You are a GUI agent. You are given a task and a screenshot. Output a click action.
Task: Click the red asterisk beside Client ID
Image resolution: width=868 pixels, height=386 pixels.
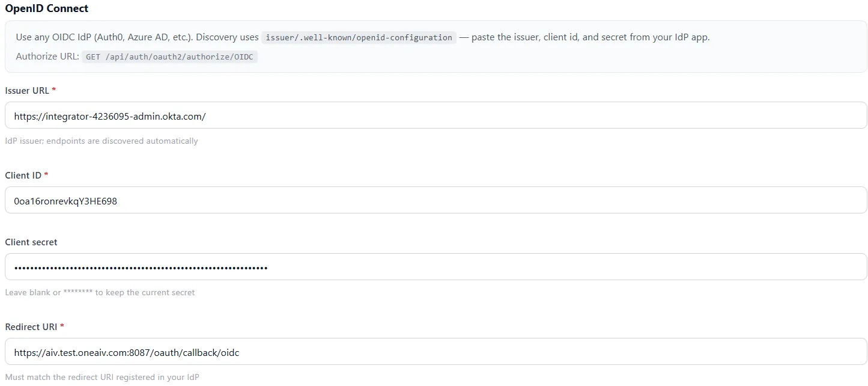click(46, 174)
